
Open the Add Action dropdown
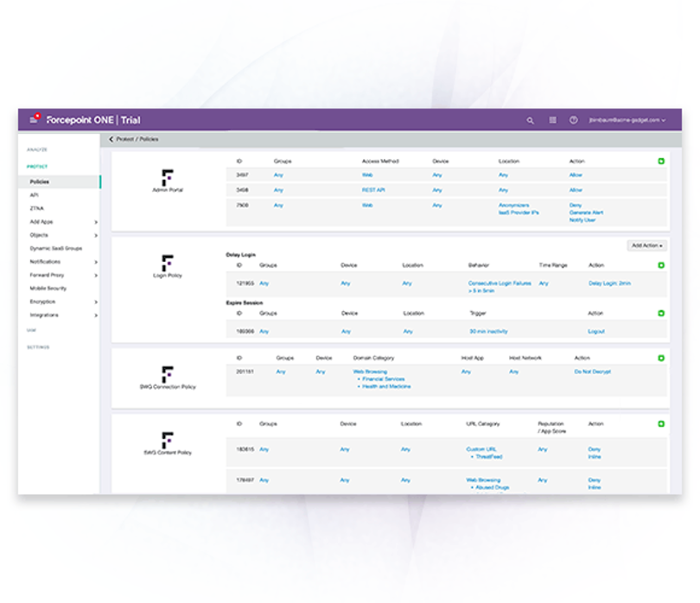tap(647, 246)
